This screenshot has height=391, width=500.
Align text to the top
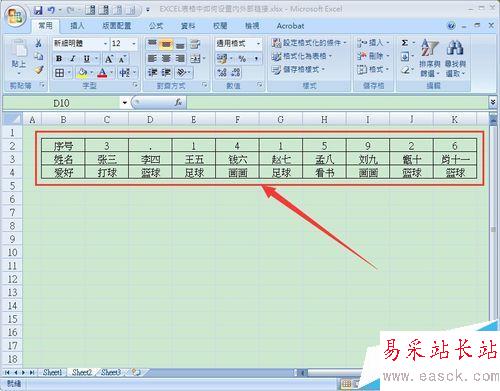coord(152,44)
